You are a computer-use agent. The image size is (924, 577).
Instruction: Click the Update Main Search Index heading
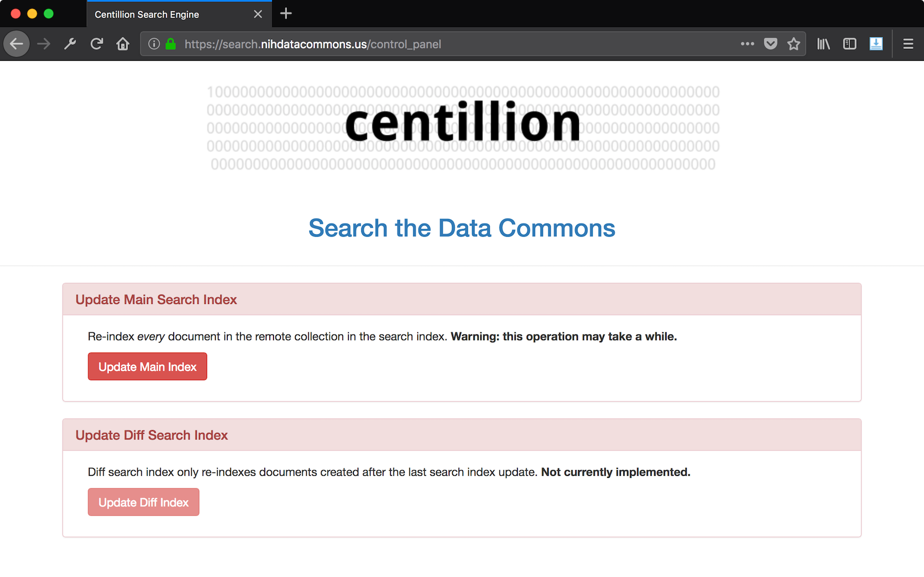pyautogui.click(x=156, y=299)
